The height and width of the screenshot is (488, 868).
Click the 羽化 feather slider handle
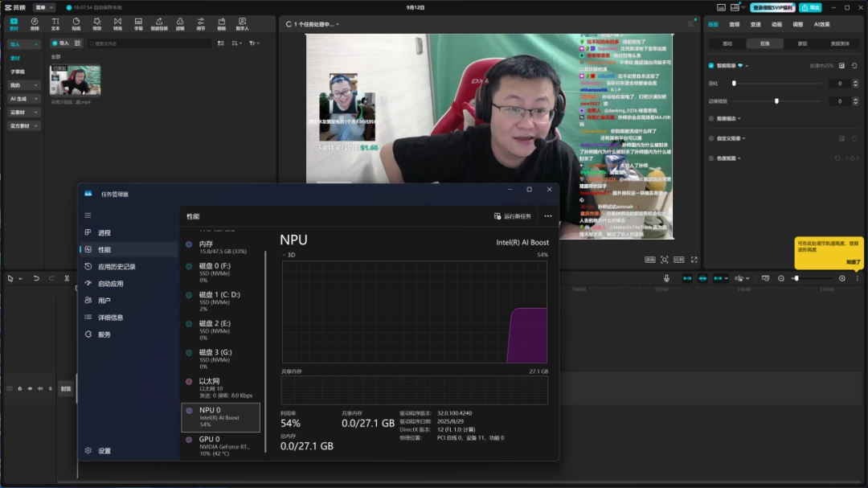click(x=734, y=83)
